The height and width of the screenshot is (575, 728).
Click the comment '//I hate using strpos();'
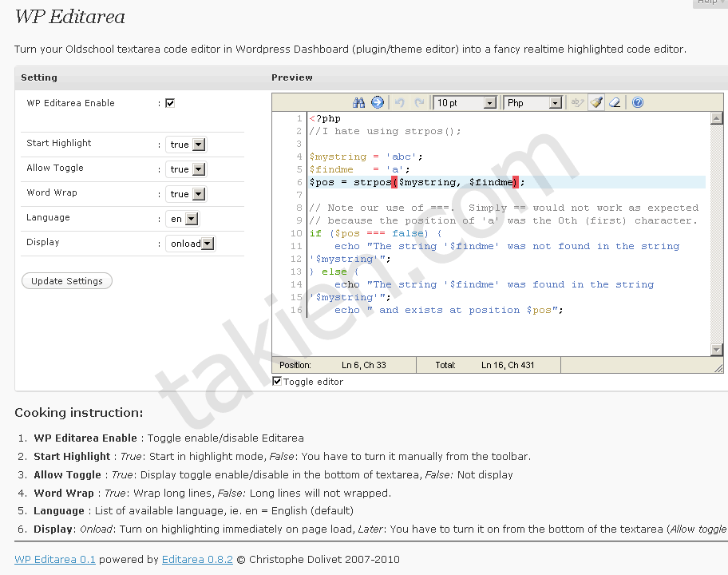point(385,132)
